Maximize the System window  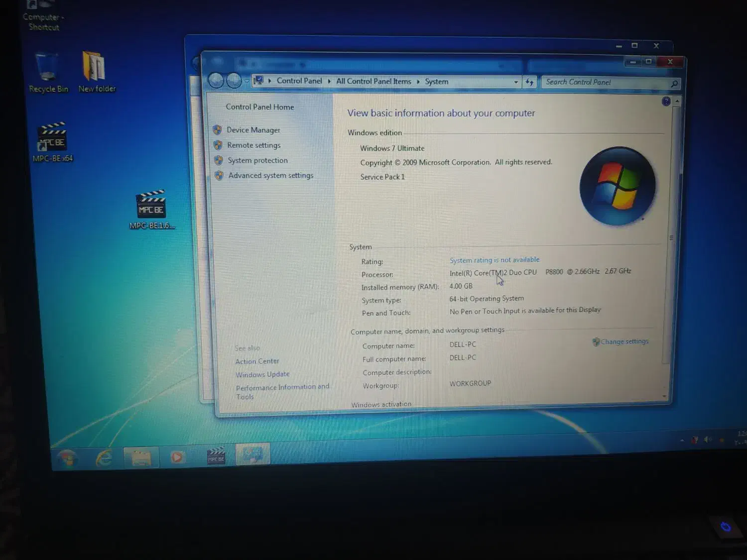(648, 61)
